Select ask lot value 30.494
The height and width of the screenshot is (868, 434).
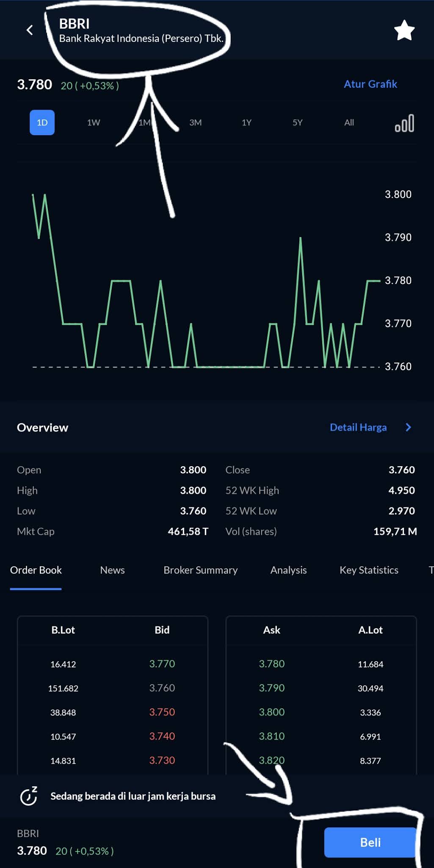point(370,688)
